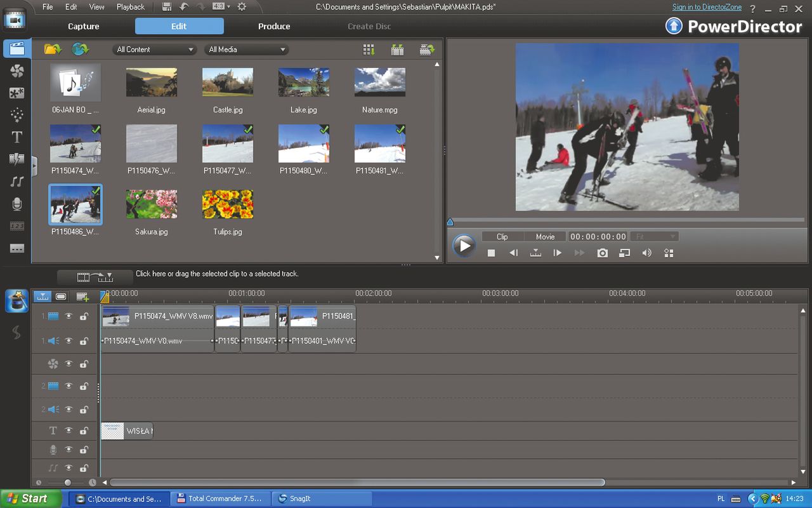Click the insert clip to track button
812x508 pixels.
[x=95, y=277]
